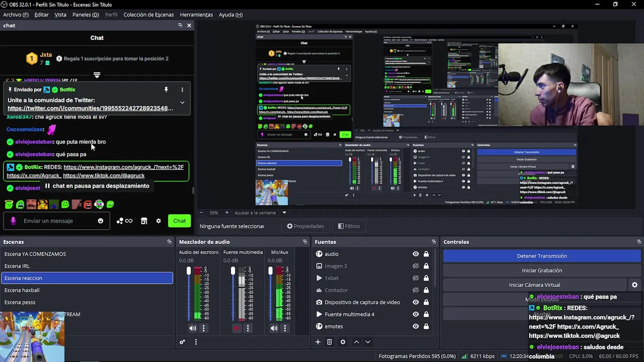
Task: Zoom out preview with minus button
Action: [x=201, y=213]
